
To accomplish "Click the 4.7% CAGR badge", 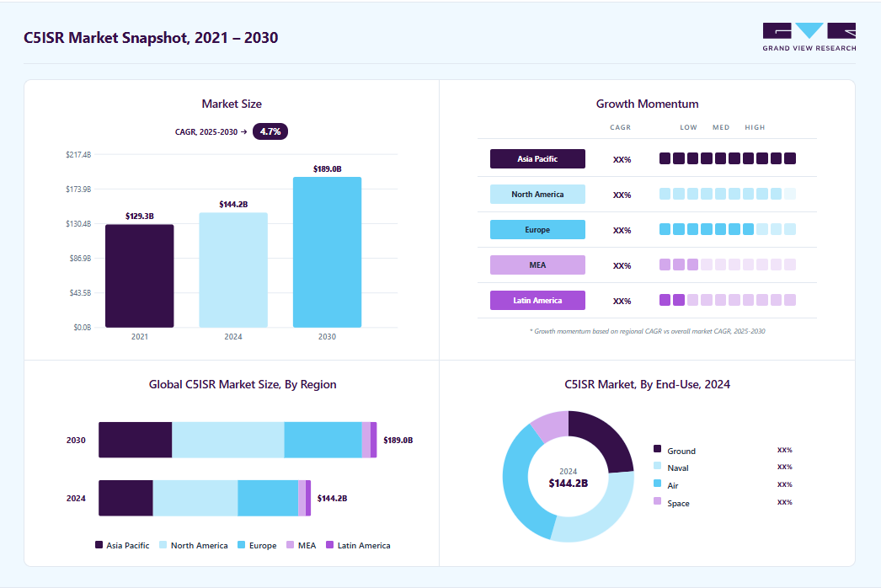I will point(270,131).
